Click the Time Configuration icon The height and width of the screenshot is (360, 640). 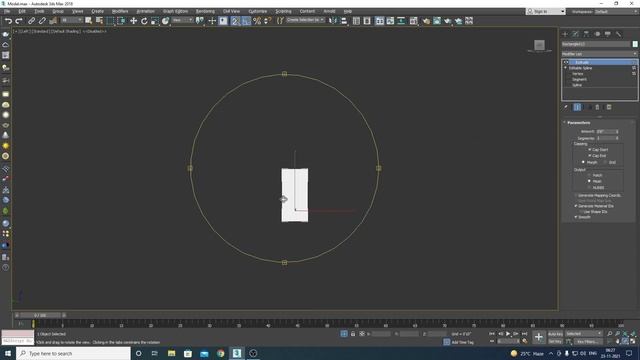[x=524, y=341]
